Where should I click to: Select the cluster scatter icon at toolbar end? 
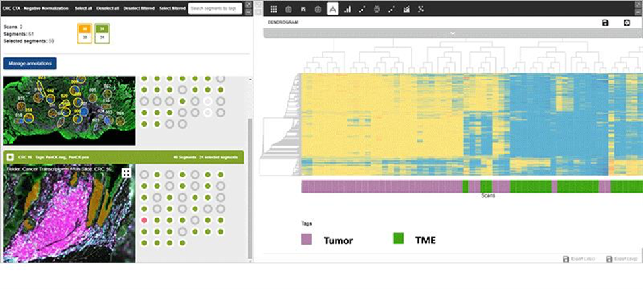421,9
